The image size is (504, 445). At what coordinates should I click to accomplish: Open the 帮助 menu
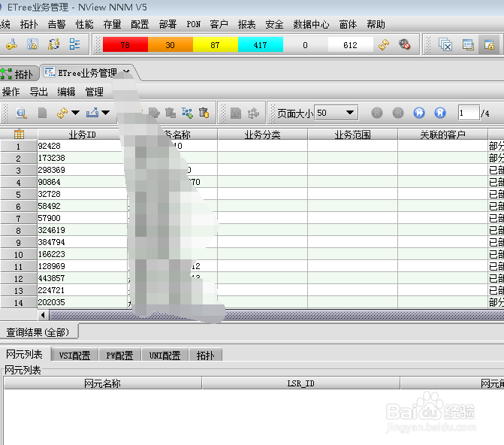(x=376, y=25)
